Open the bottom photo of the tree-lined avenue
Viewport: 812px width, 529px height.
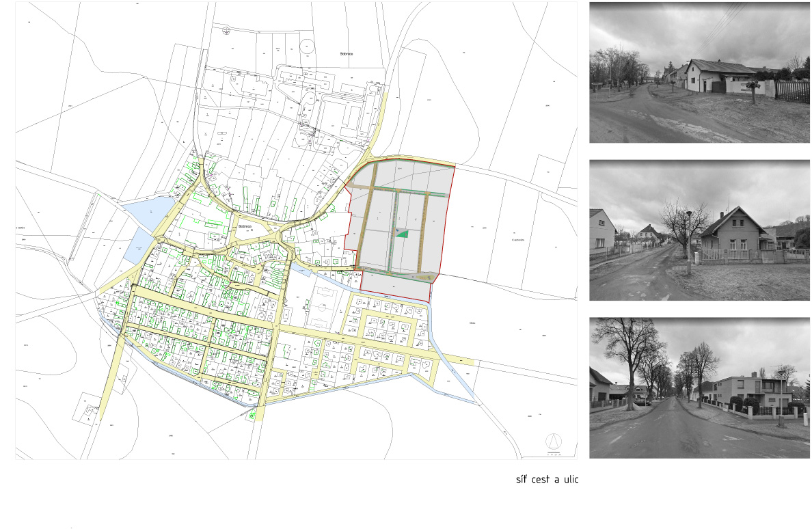(699, 388)
